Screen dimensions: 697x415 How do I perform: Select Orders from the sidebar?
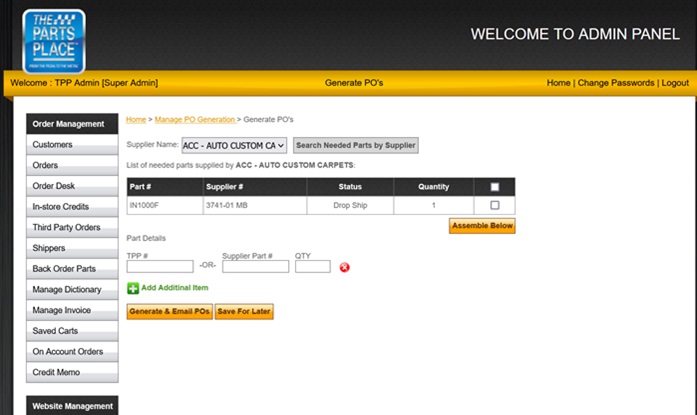[46, 166]
